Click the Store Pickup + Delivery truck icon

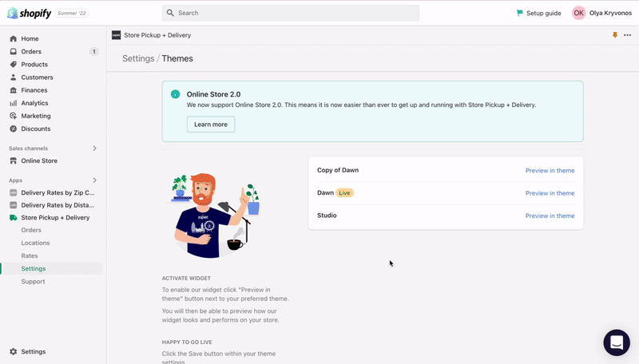14,218
